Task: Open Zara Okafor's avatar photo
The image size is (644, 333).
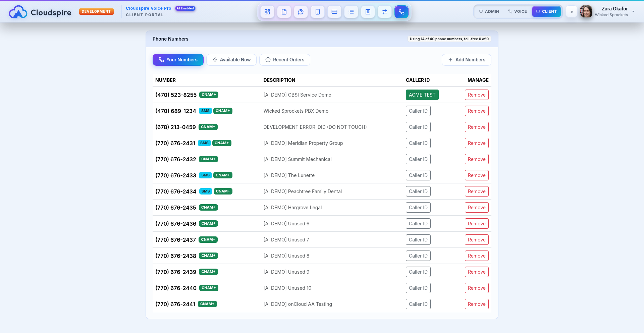Action: [586, 11]
